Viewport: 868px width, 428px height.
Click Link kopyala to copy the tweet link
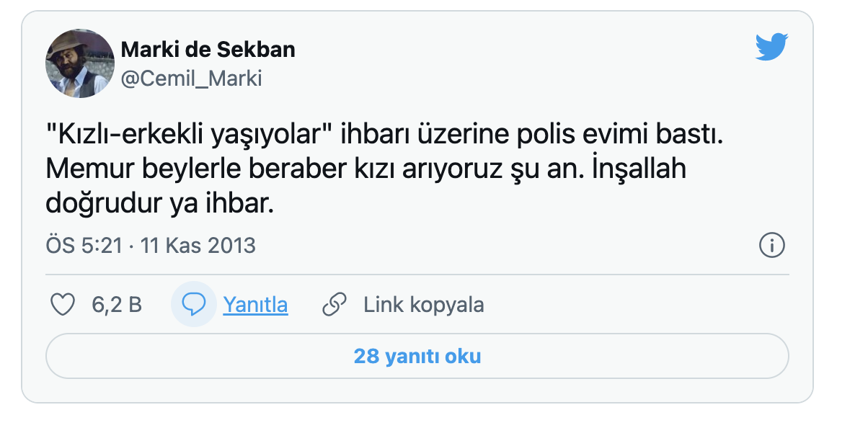424,304
